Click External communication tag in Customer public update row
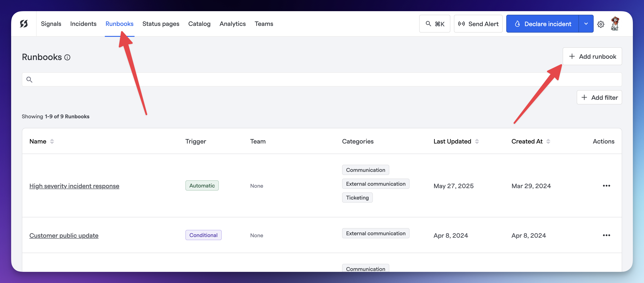This screenshot has width=644, height=283. pyautogui.click(x=375, y=233)
